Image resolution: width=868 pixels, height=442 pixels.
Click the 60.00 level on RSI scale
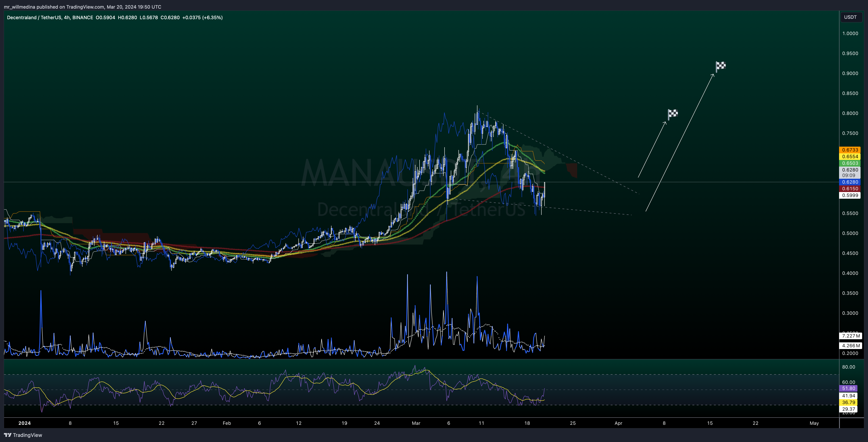(848, 382)
